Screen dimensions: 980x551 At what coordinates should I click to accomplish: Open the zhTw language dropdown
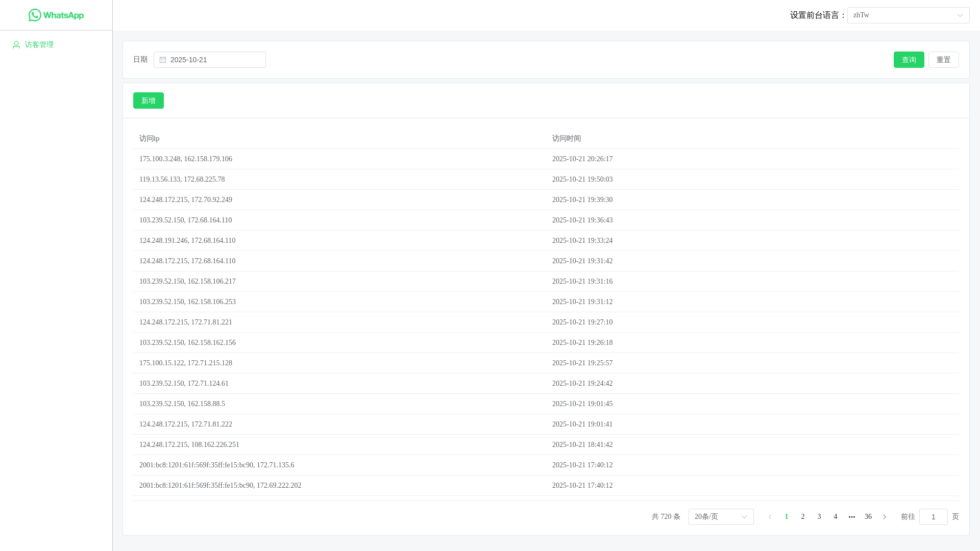pos(903,15)
